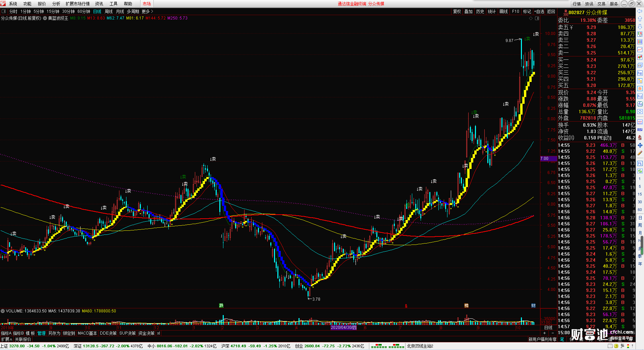Switch to the 指标A tab
Image resolution: width=644 pixels, height=350 pixels.
[x=6, y=333]
